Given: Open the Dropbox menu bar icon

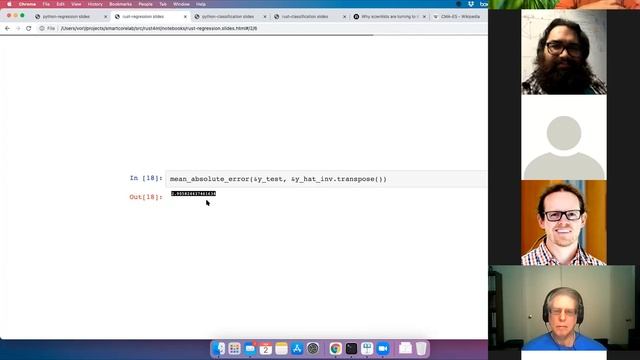Looking at the screenshot, I should 471,4.
